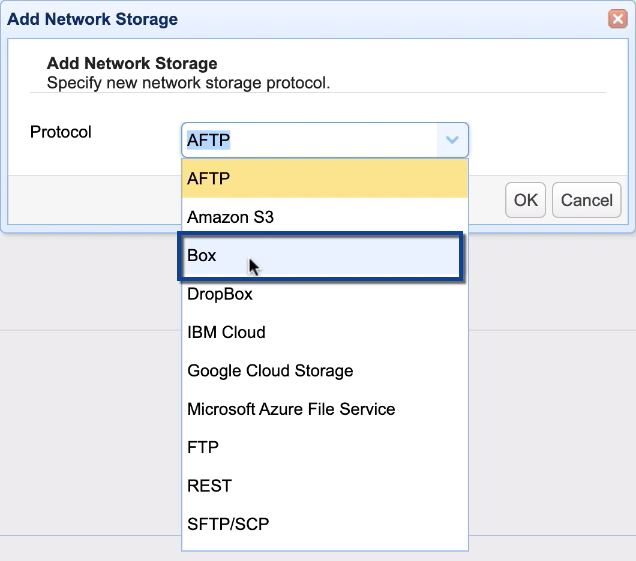Choose the IBM Cloud option
The image size is (636, 561).
coord(324,332)
